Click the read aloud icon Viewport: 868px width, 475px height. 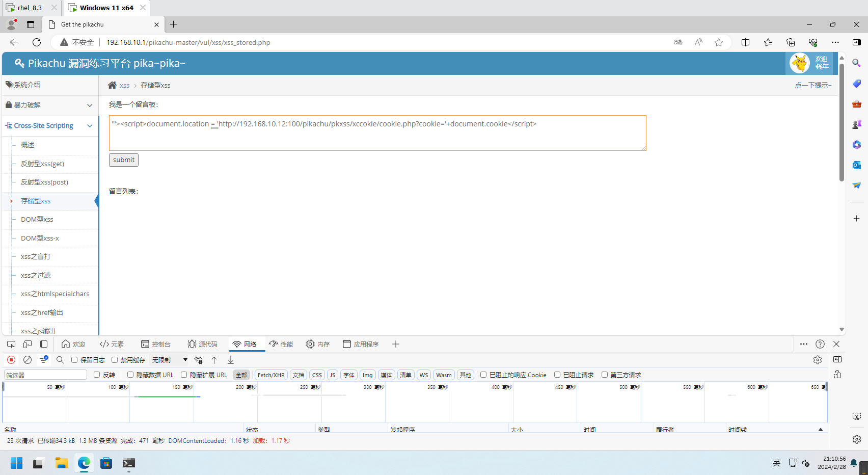(x=698, y=42)
